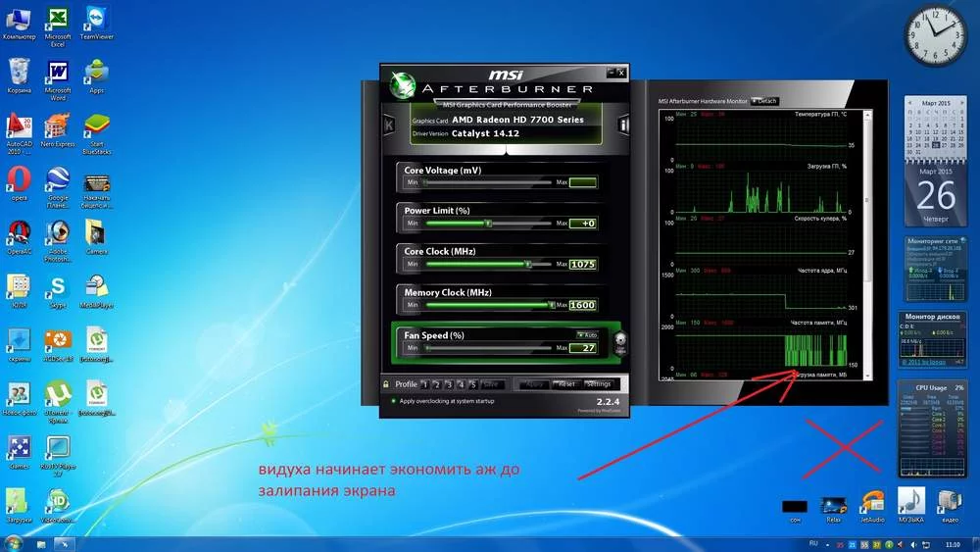The image size is (980, 552).
Task: Click the RU language indicator in the tray
Action: click(x=813, y=544)
